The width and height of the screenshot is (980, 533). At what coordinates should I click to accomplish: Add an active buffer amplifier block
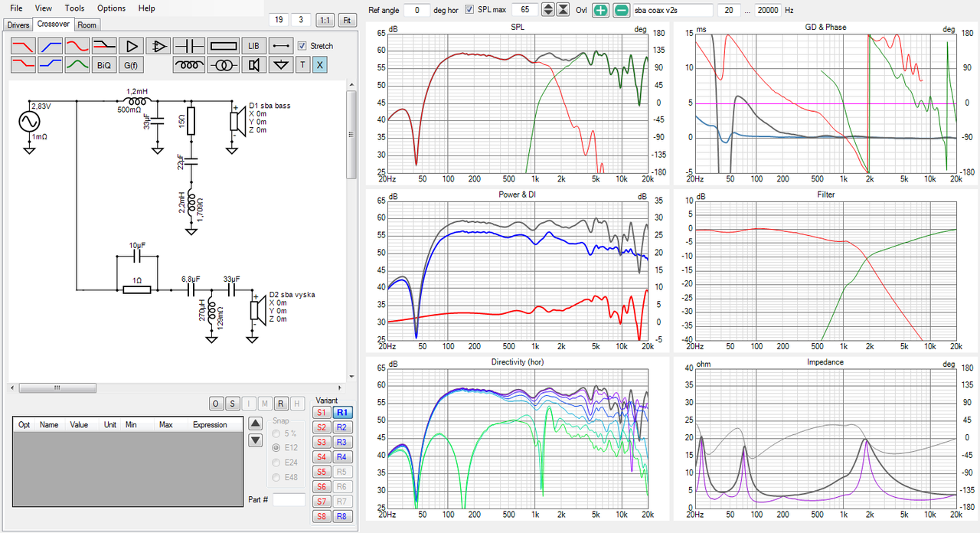(131, 46)
